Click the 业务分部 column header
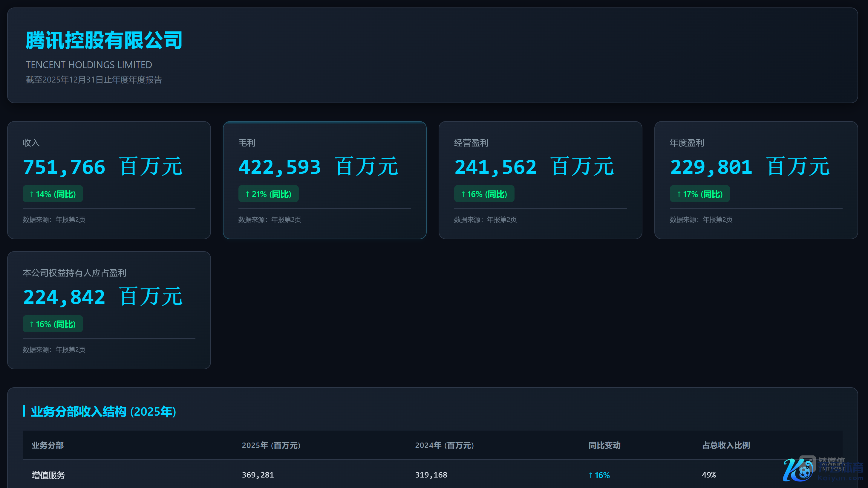This screenshot has height=488, width=868. click(48, 445)
